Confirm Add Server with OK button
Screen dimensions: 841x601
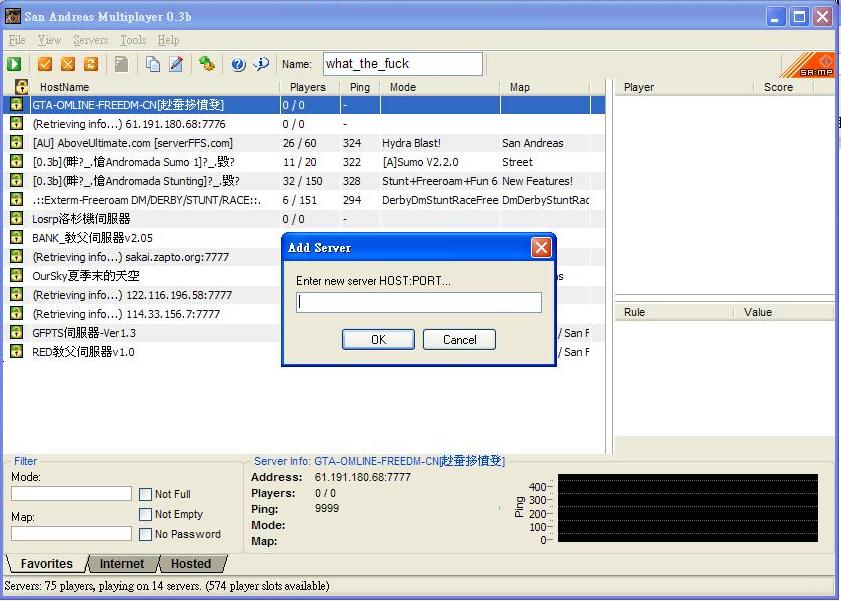pos(378,339)
